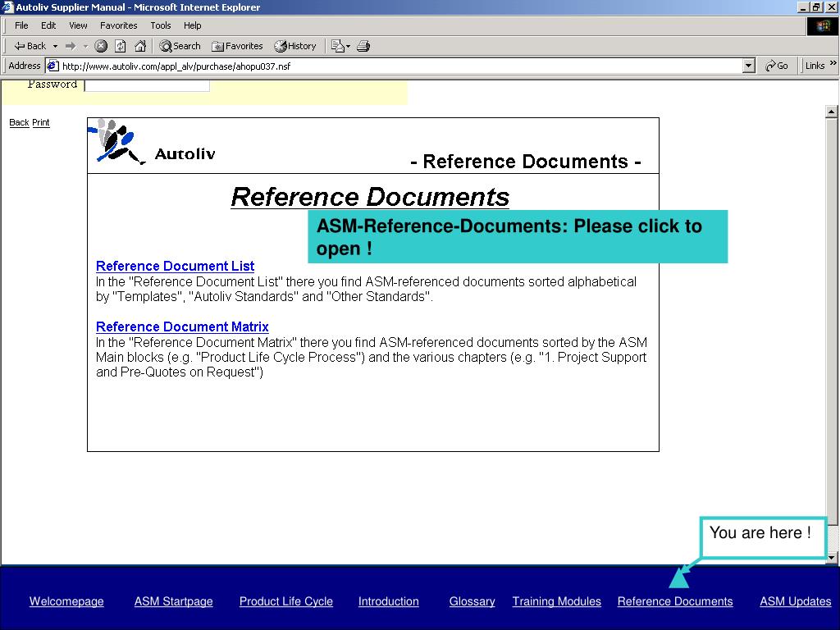
Task: Go to Home page icon
Action: pyautogui.click(x=140, y=46)
